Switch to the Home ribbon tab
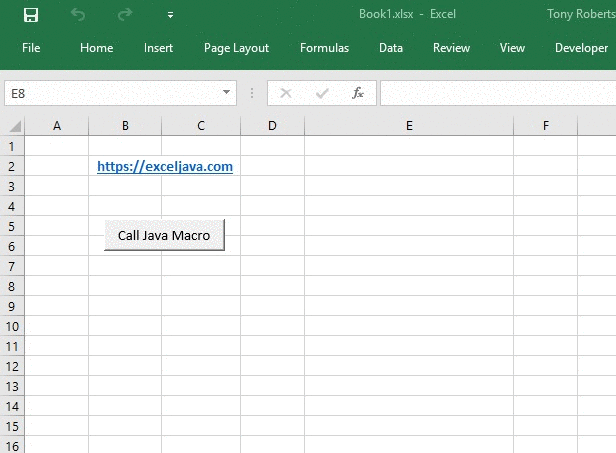616x453 pixels. pyautogui.click(x=97, y=48)
